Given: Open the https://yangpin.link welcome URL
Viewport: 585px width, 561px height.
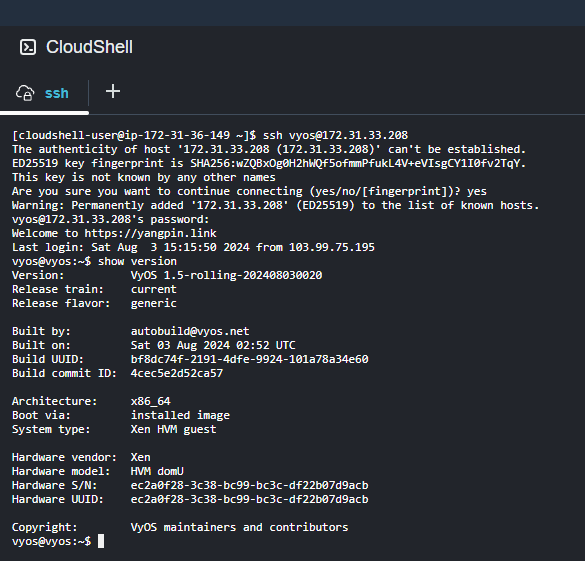Looking at the screenshot, I should pos(150,234).
